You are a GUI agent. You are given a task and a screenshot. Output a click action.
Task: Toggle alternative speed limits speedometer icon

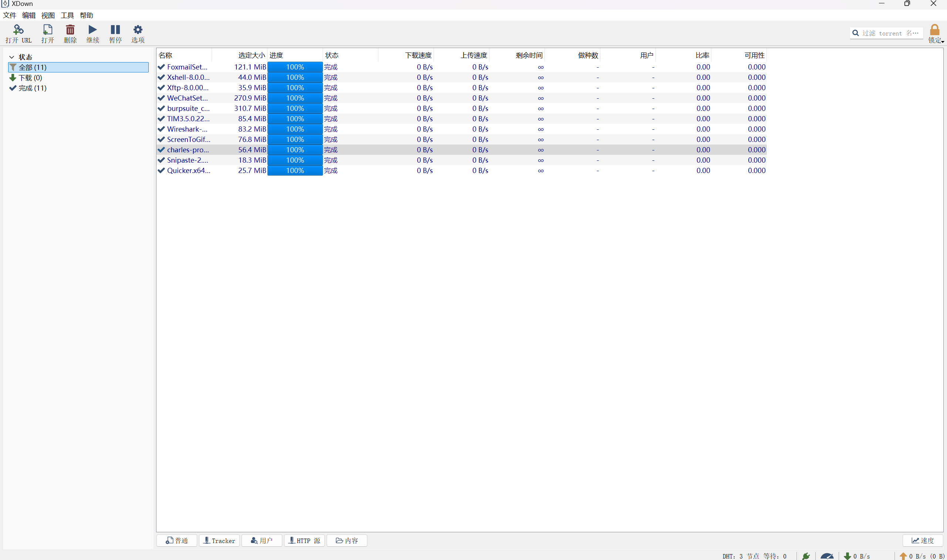[826, 556]
